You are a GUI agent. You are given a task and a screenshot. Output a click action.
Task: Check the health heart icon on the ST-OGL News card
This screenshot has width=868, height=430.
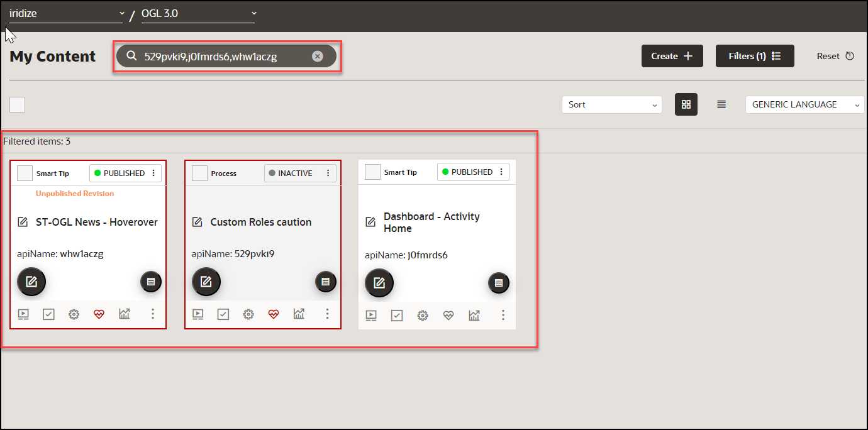(x=99, y=314)
